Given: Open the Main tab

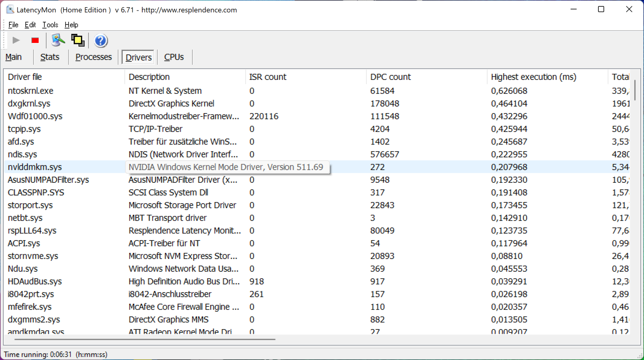Looking at the screenshot, I should click(13, 57).
